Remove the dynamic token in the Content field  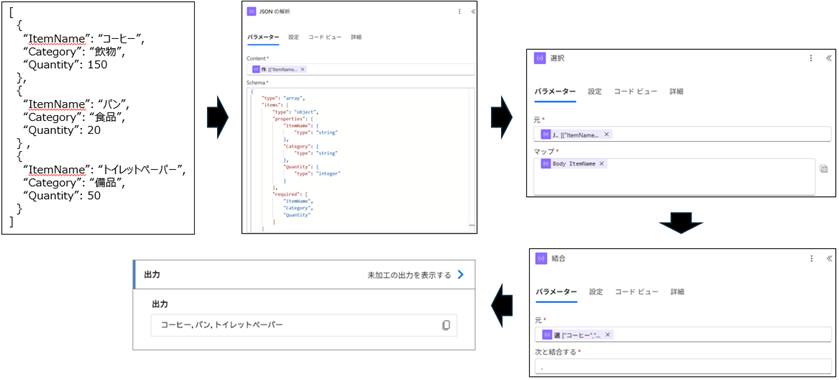[302, 69]
